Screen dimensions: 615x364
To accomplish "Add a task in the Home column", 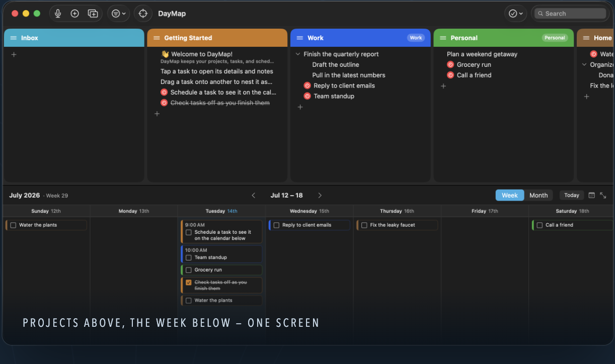I will click(586, 97).
